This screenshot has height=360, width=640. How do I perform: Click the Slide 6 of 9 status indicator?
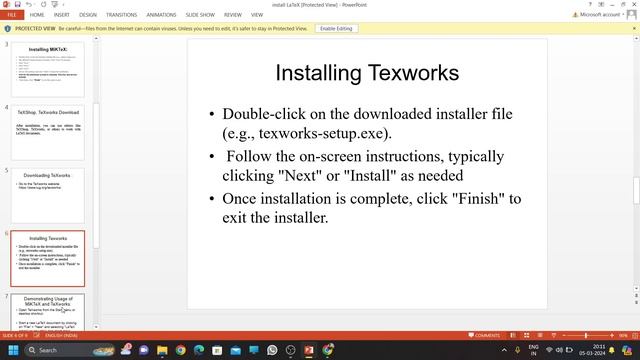point(15,336)
